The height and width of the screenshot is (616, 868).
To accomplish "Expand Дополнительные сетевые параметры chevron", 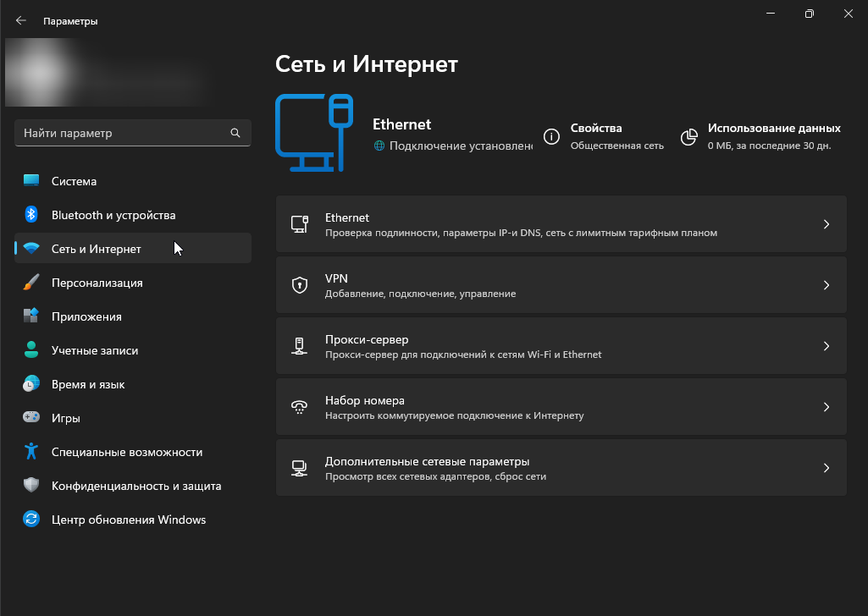I will tap(827, 468).
